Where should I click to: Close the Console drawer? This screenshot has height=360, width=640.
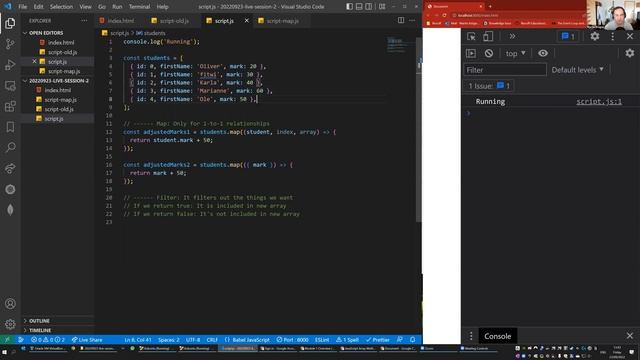pyautogui.click(x=630, y=336)
